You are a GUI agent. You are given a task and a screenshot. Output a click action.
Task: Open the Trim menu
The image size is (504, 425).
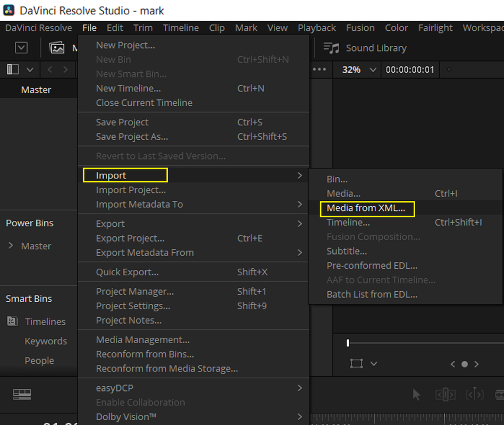143,28
